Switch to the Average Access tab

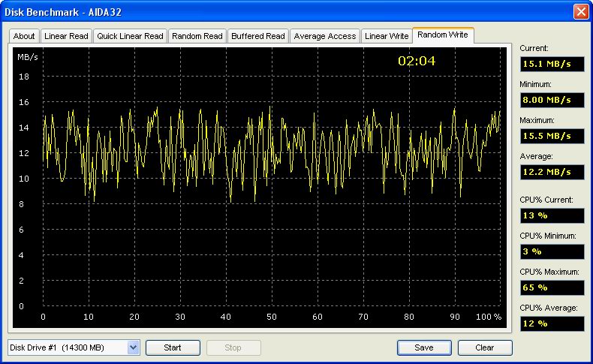[325, 36]
